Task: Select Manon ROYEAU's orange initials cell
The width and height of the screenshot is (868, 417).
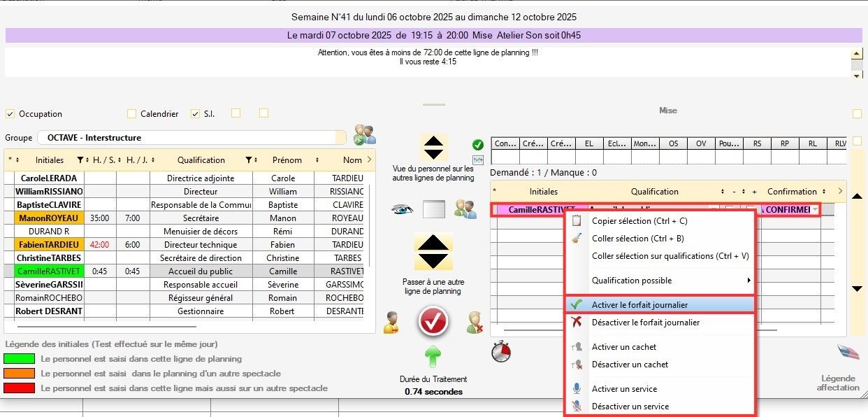Action: tap(44, 218)
